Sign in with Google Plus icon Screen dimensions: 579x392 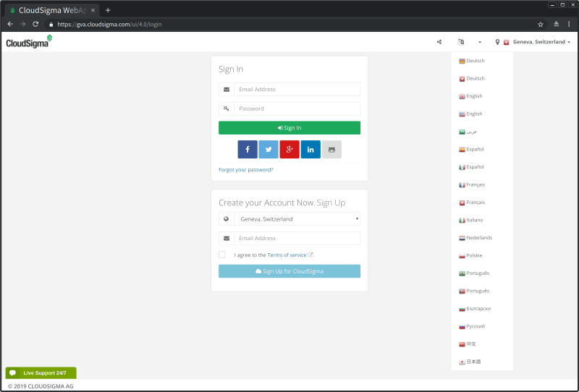[x=289, y=150]
